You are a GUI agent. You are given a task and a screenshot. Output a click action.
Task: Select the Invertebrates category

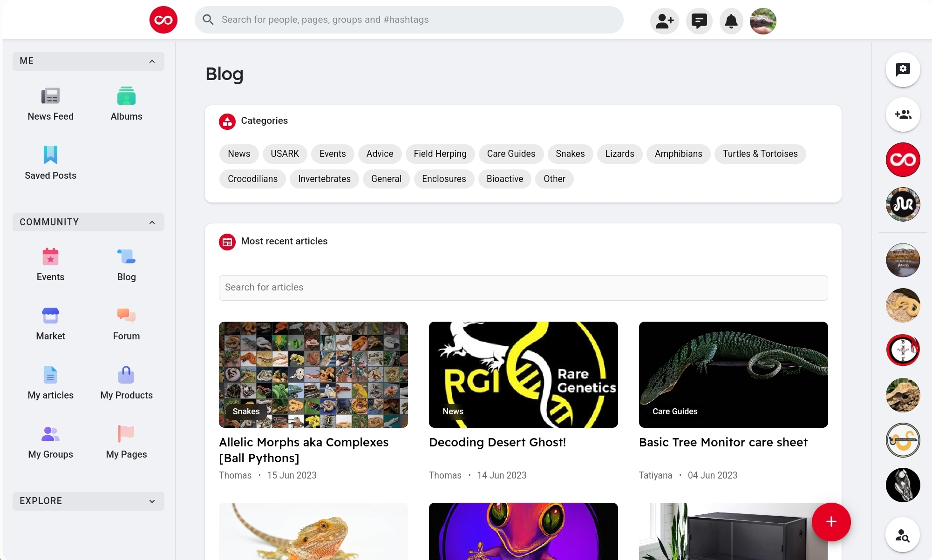pos(324,179)
